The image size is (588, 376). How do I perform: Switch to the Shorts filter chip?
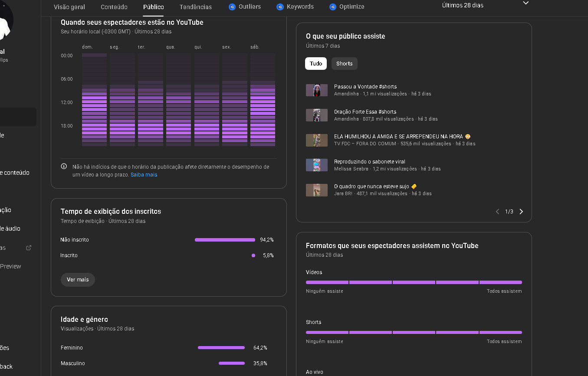tap(344, 63)
